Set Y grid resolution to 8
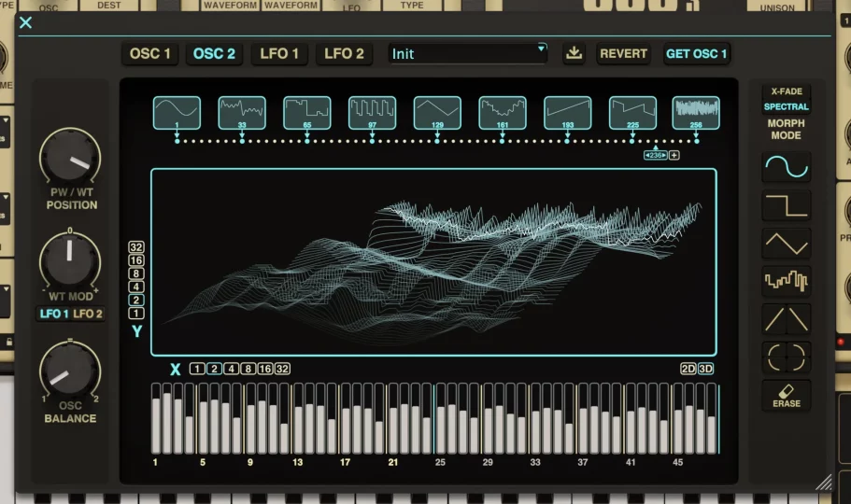Image resolution: width=851 pixels, height=504 pixels. pyautogui.click(x=136, y=273)
